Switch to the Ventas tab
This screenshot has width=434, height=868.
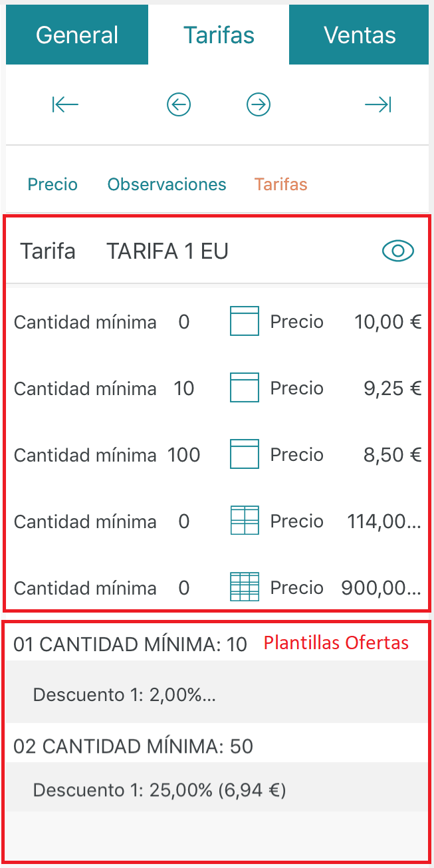tap(359, 35)
